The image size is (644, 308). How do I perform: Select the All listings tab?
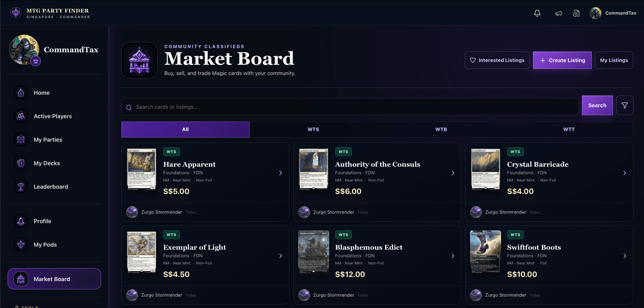point(185,129)
